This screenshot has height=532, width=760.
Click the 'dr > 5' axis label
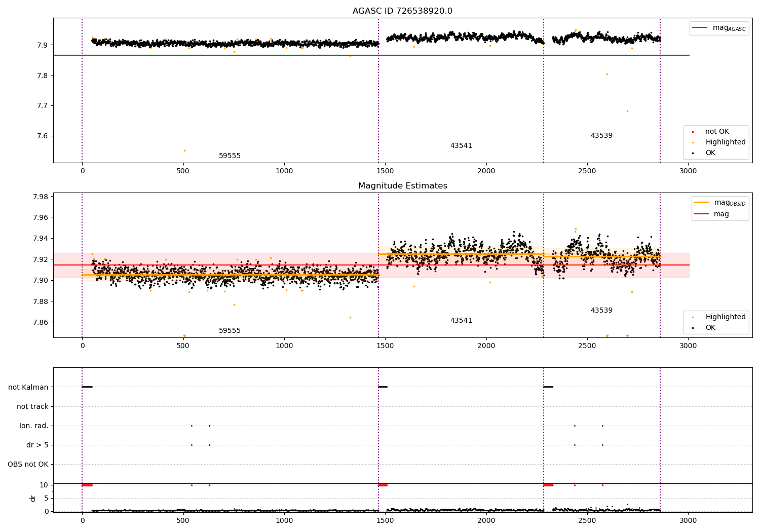point(37,445)
